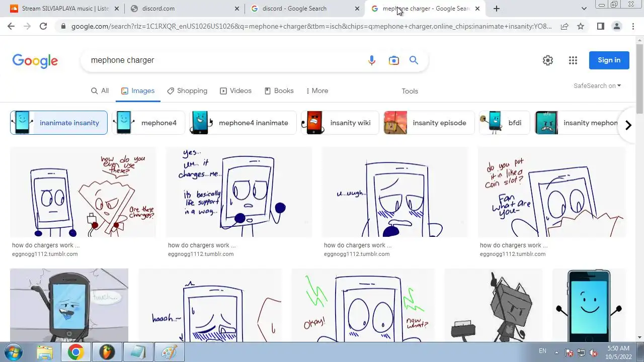Show more filter chips with right arrow

click(x=628, y=125)
